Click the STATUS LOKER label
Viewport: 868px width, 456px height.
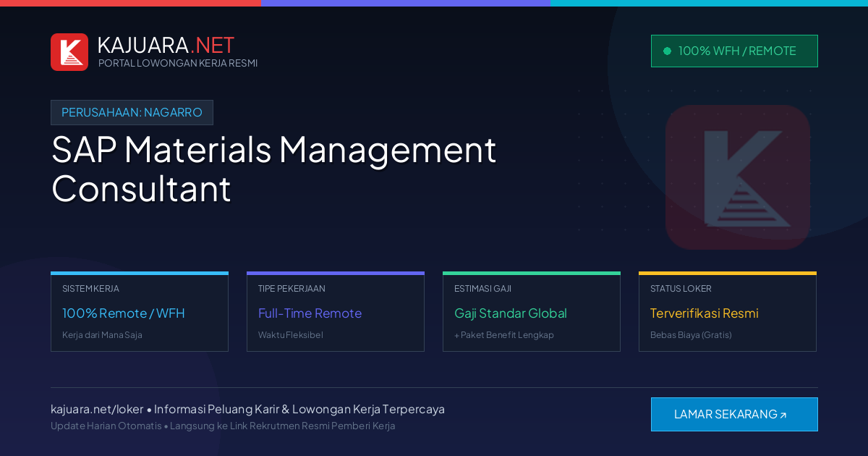681,288
